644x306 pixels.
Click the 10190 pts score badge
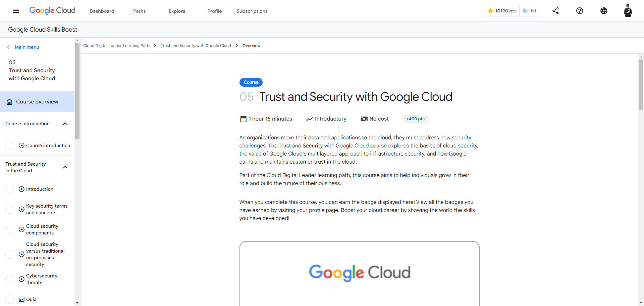point(502,11)
